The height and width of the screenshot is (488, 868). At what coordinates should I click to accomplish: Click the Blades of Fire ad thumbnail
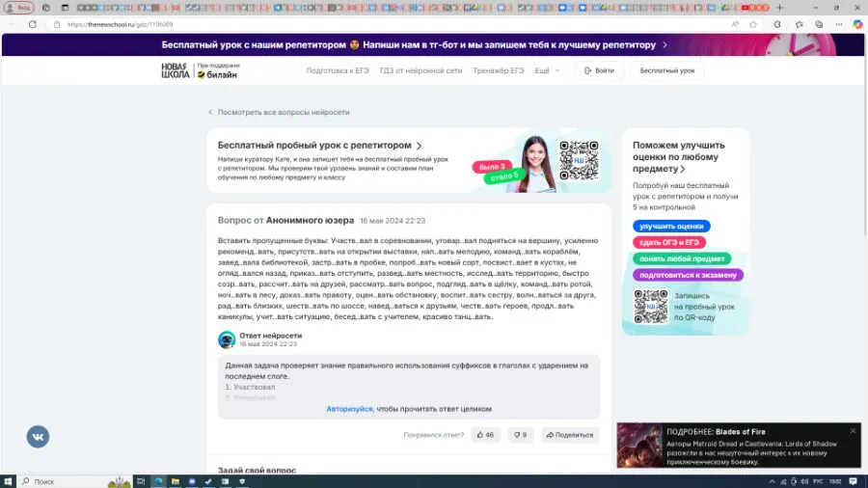[x=640, y=446]
